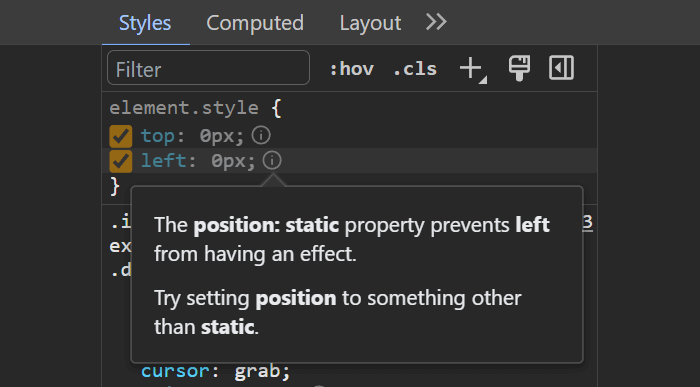Viewport: 700px width, 387px height.
Task: Toggle the .cls element classes panel
Action: tap(415, 69)
